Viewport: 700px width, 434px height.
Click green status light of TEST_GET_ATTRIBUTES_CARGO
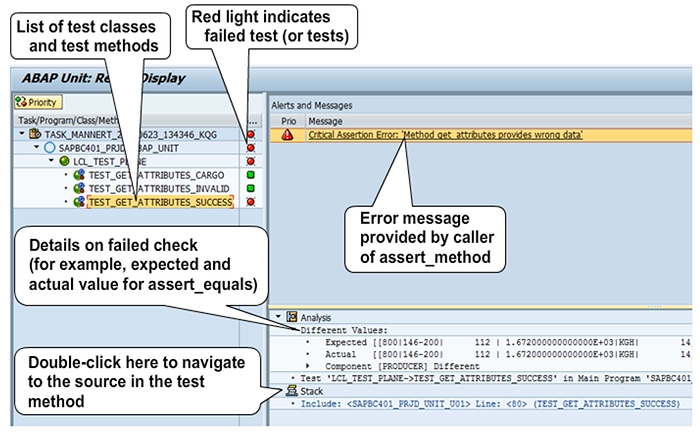coord(250,174)
